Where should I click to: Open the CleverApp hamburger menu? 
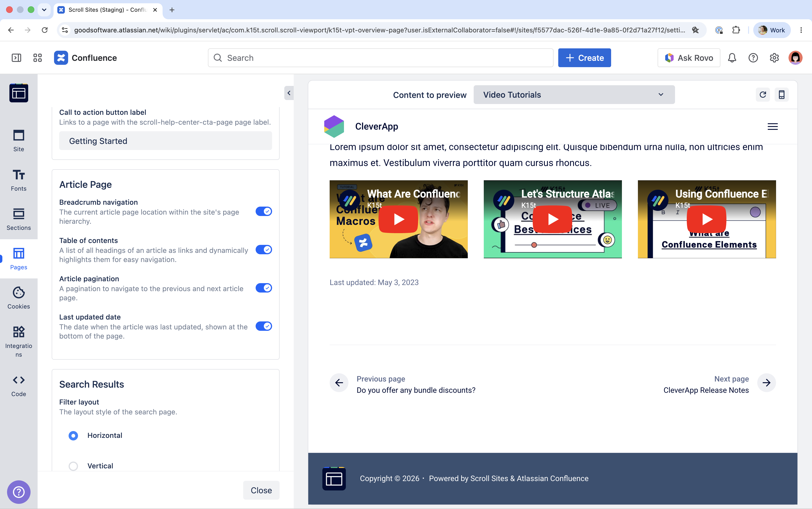click(773, 127)
